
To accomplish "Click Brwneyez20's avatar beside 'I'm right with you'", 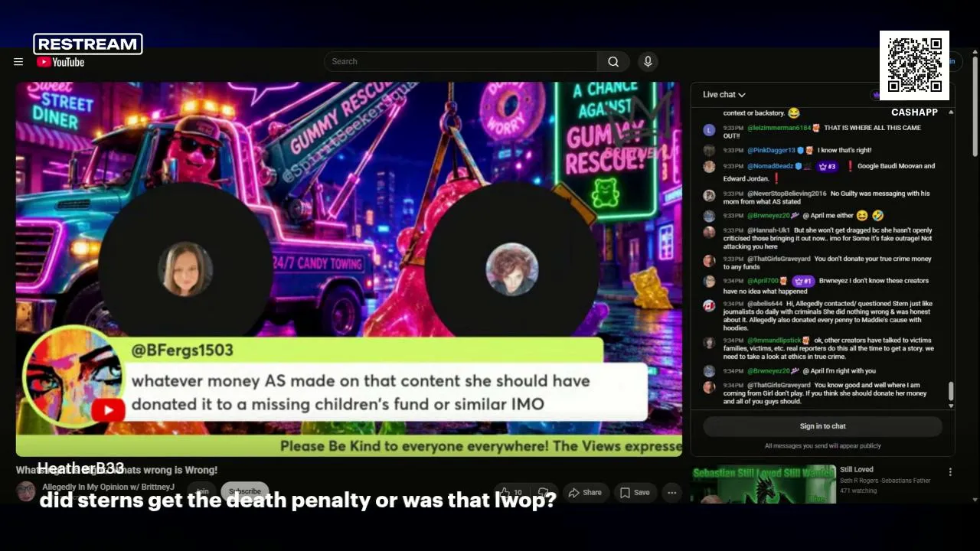I will coord(710,371).
